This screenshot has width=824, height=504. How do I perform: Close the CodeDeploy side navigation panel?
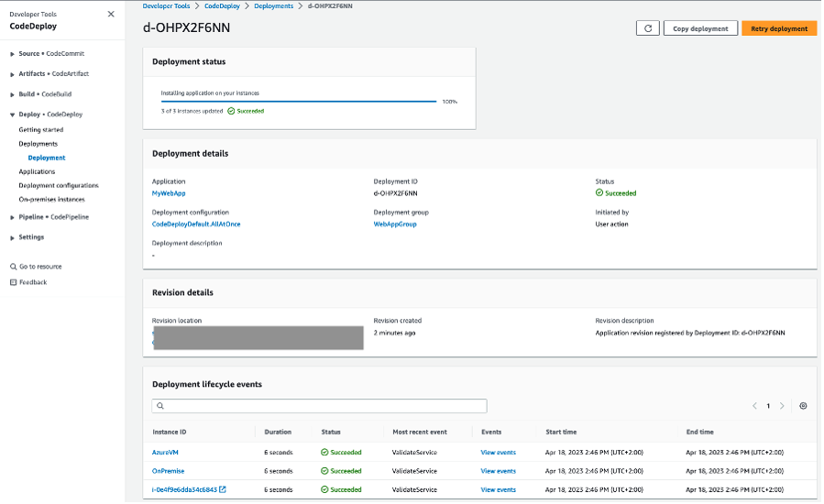point(111,14)
